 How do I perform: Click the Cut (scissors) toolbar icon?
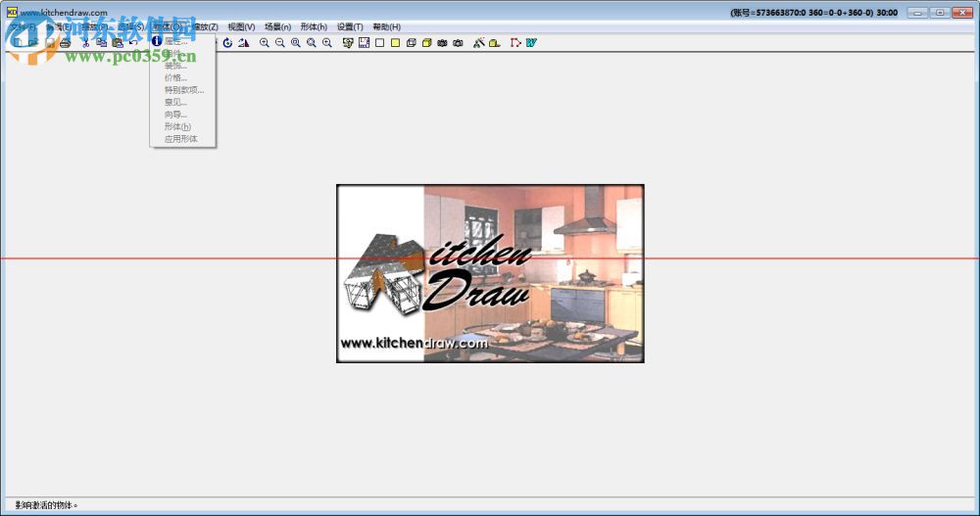[85, 43]
